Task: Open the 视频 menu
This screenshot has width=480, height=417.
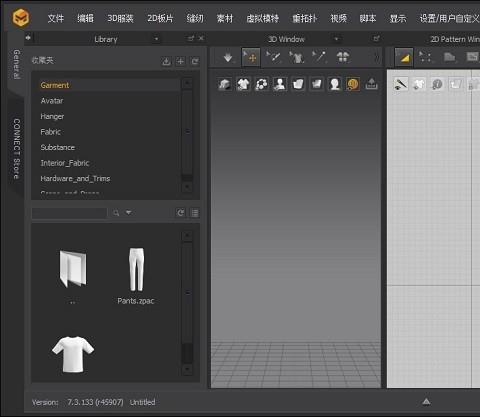Action: (339, 18)
